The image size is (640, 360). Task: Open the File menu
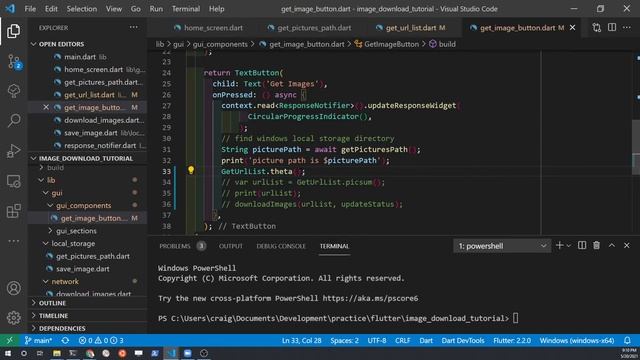pyautogui.click(x=30, y=9)
